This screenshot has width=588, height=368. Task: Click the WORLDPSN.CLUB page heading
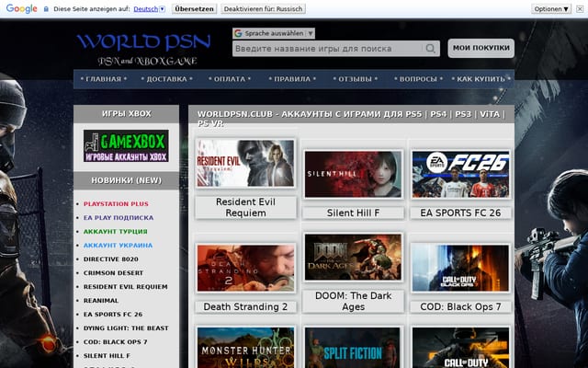tap(351, 119)
